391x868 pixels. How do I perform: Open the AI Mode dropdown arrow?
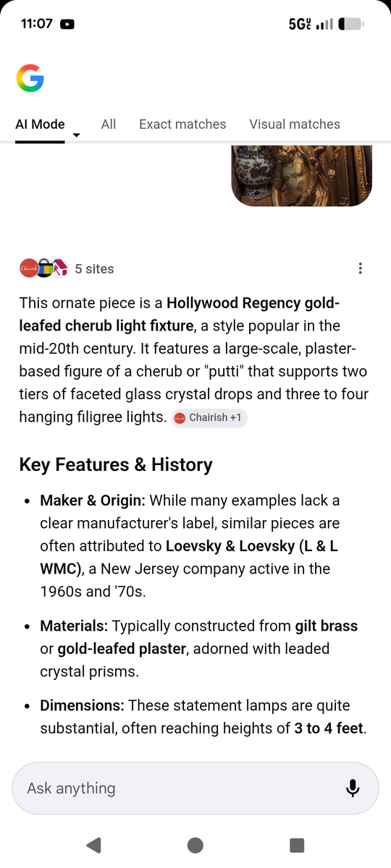tap(77, 135)
